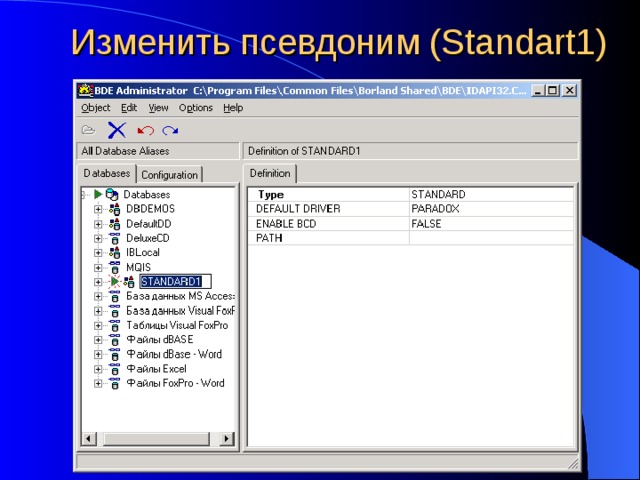Select the MQIS alias label

point(138,267)
